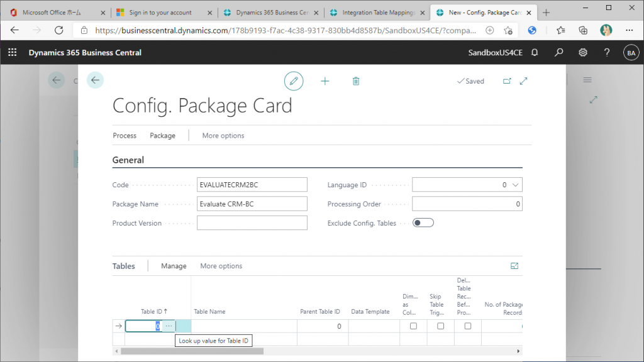Click the Dynamics 365 Business Central title

click(x=85, y=53)
